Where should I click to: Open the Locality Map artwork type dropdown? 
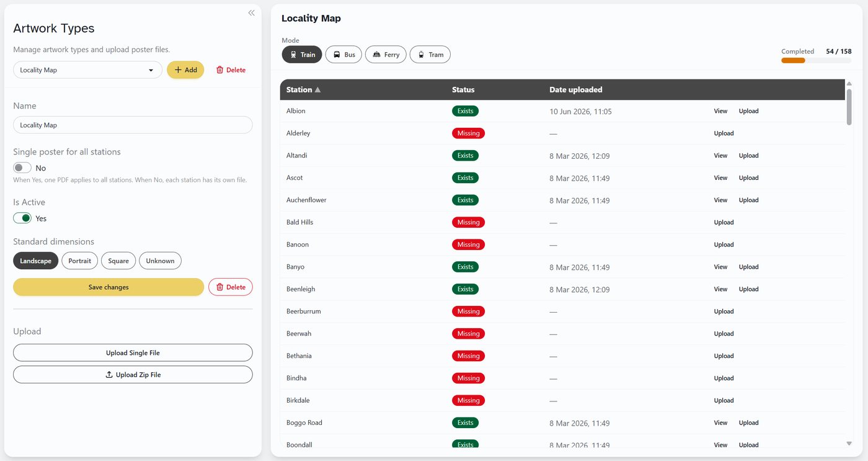pyautogui.click(x=87, y=70)
